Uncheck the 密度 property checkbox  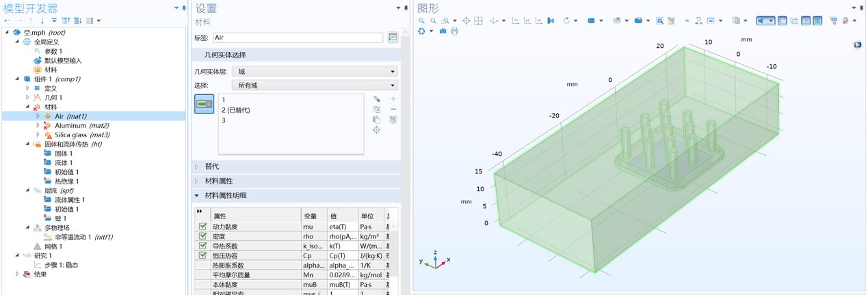202,236
